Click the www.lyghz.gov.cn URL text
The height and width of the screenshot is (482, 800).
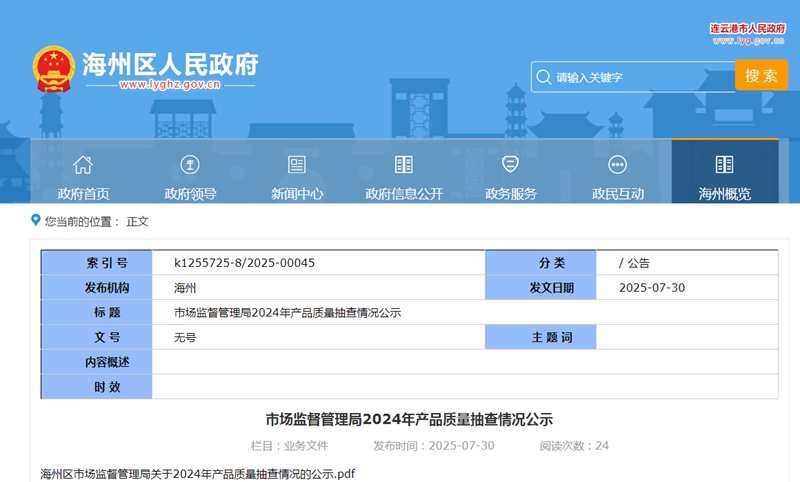coord(170,85)
